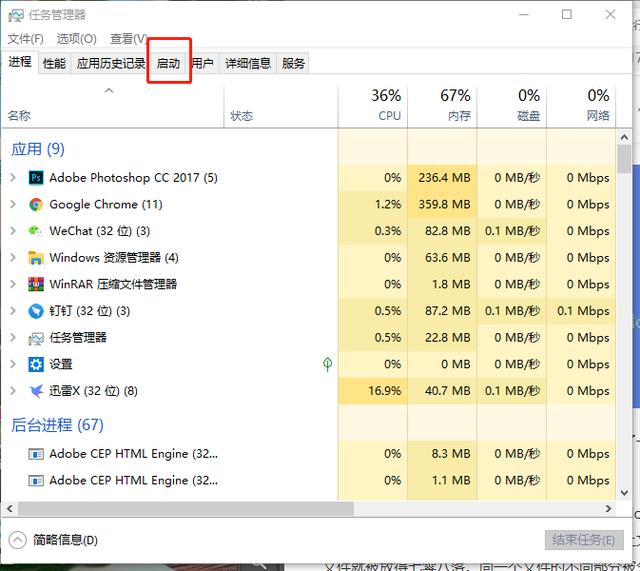Switch to the 用户 tab

click(x=203, y=63)
